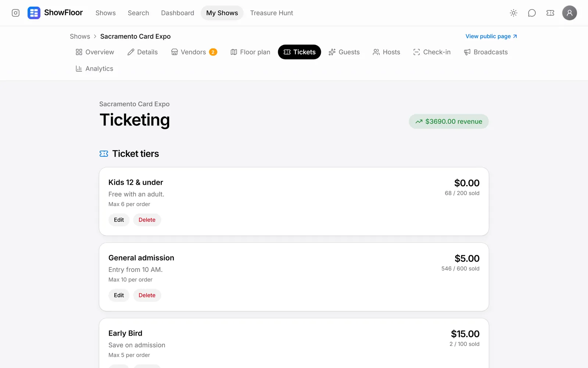Open the Vendors tab
The image size is (588, 368).
194,52
